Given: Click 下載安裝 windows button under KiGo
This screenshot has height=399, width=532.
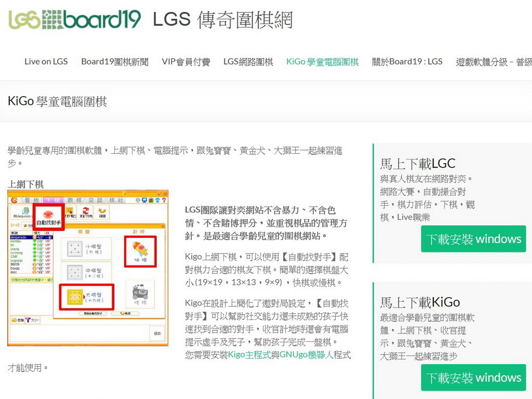Looking at the screenshot, I should [473, 377].
